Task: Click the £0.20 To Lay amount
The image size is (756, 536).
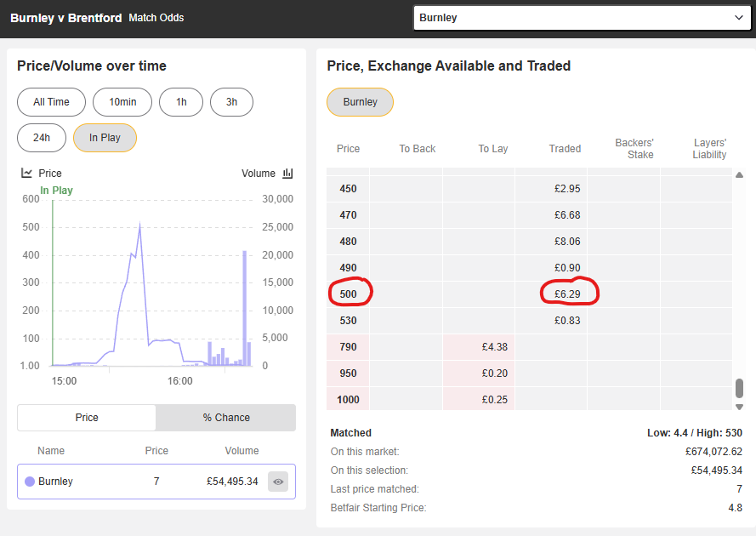Action: click(495, 373)
